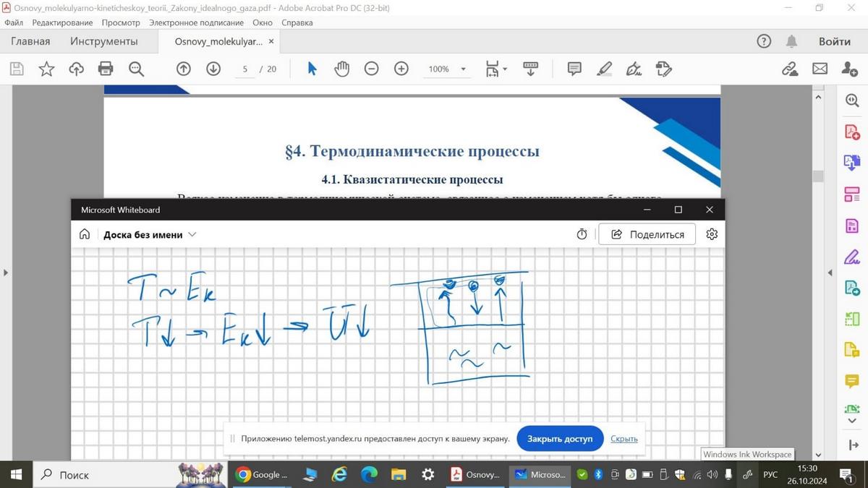Add the document to starred bookmarks
868x488 pixels.
click(46, 69)
